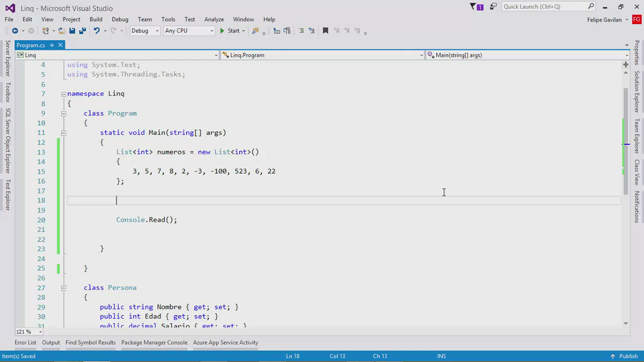
Task: Open the Properties side panel
Action: [x=637, y=53]
